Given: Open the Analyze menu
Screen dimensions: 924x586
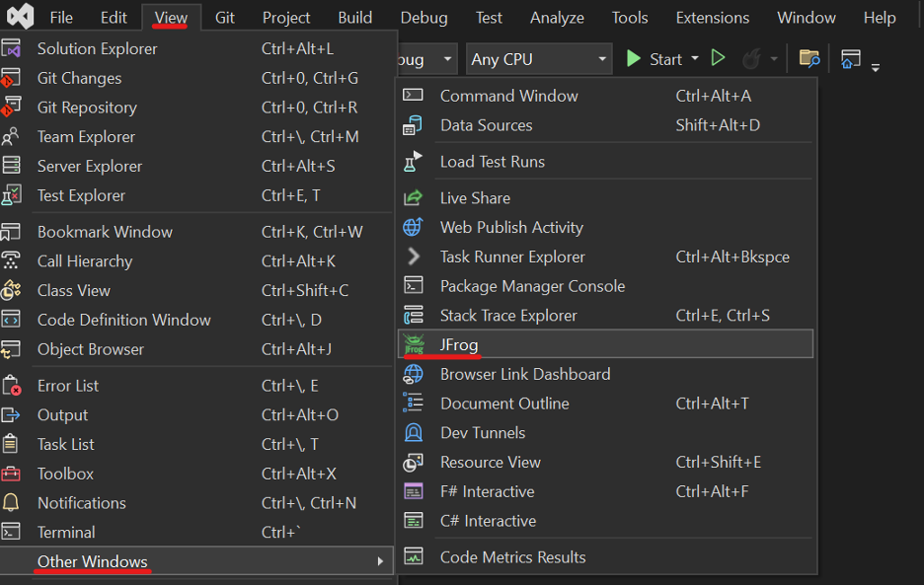Looking at the screenshot, I should [x=557, y=18].
